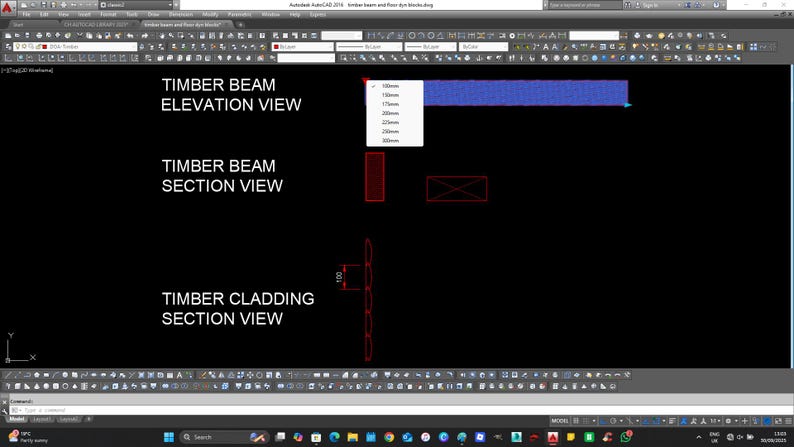794x447 pixels.
Task: Open the Dimension menu
Action: [181, 15]
